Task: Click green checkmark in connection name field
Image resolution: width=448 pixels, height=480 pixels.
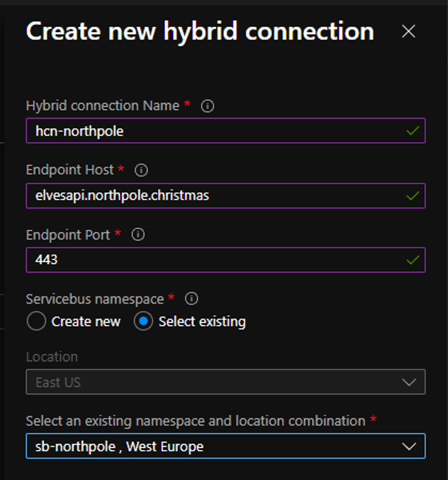Action: (413, 131)
